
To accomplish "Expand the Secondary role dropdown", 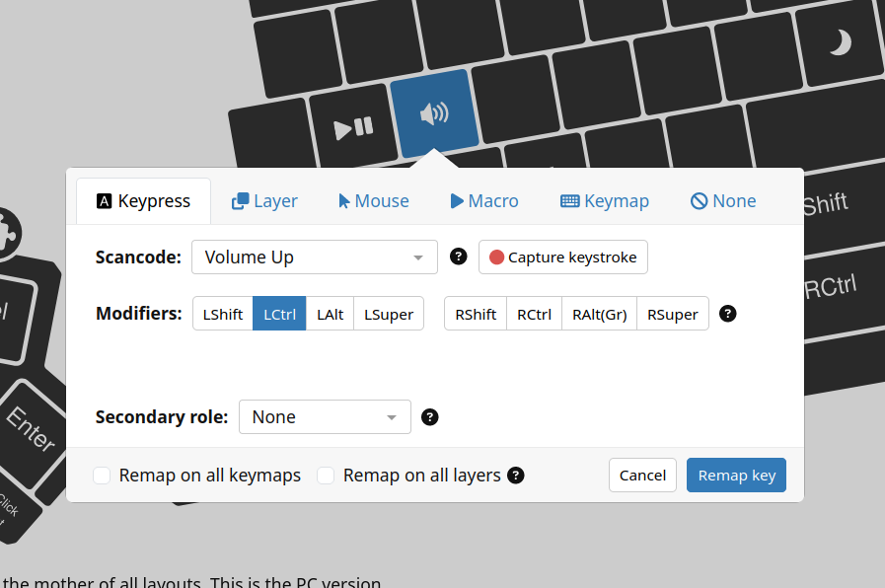I will [x=325, y=417].
